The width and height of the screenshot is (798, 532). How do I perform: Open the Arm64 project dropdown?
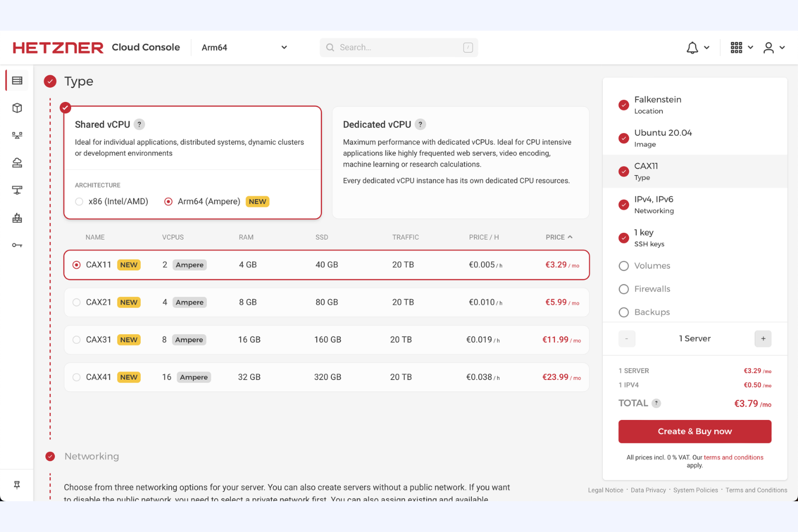tap(244, 47)
